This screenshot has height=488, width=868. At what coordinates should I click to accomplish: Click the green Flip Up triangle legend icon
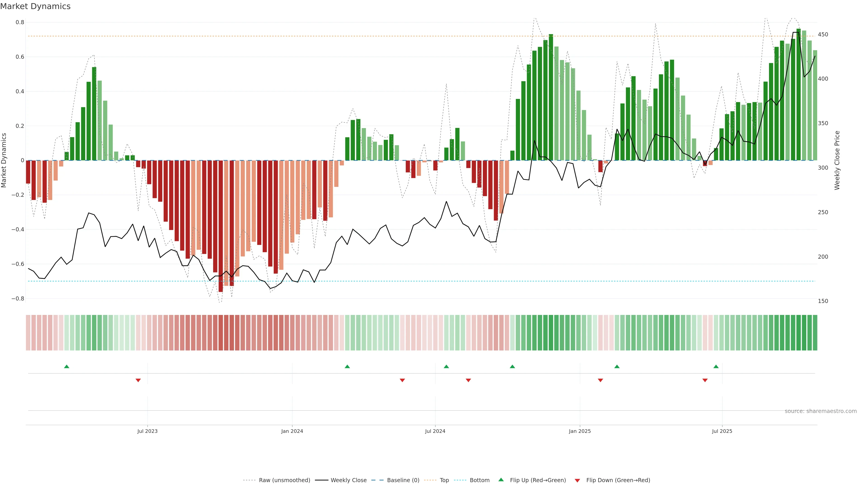click(x=501, y=480)
